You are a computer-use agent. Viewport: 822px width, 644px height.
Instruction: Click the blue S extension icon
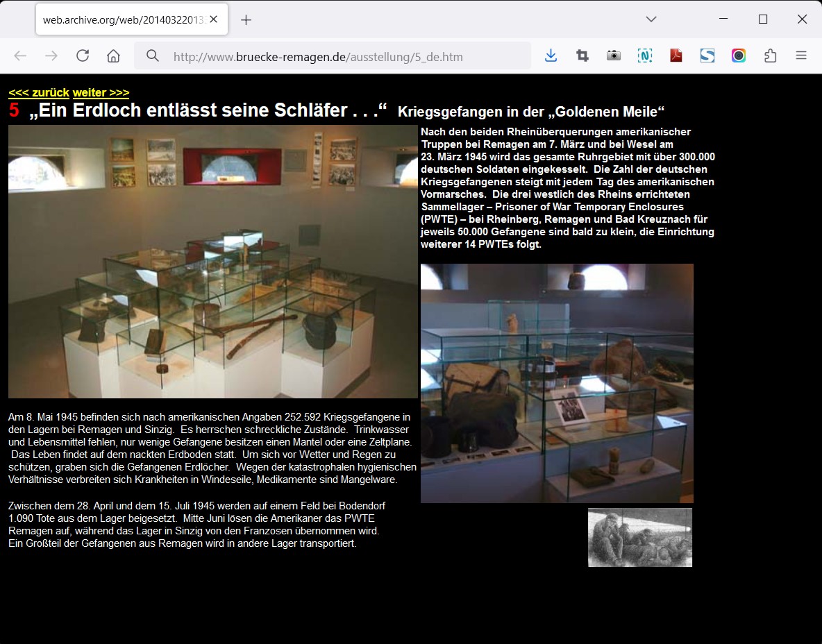click(707, 56)
